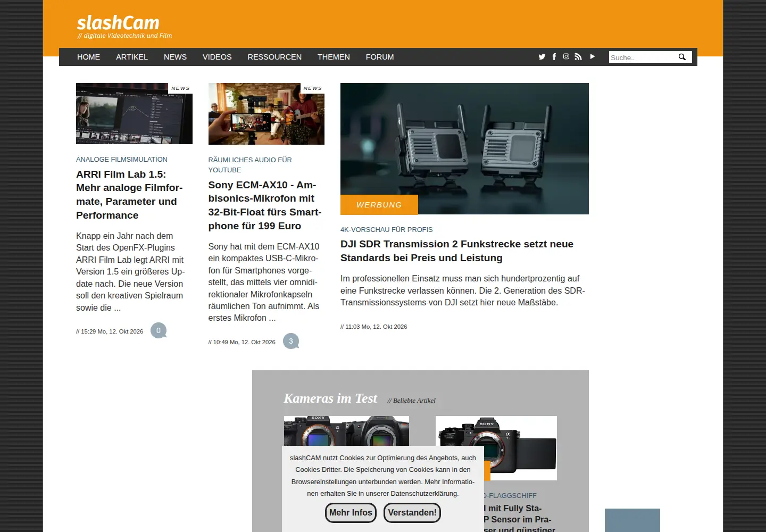766x532 pixels.
Task: Open DJI transmission ad image
Action: coord(464,148)
